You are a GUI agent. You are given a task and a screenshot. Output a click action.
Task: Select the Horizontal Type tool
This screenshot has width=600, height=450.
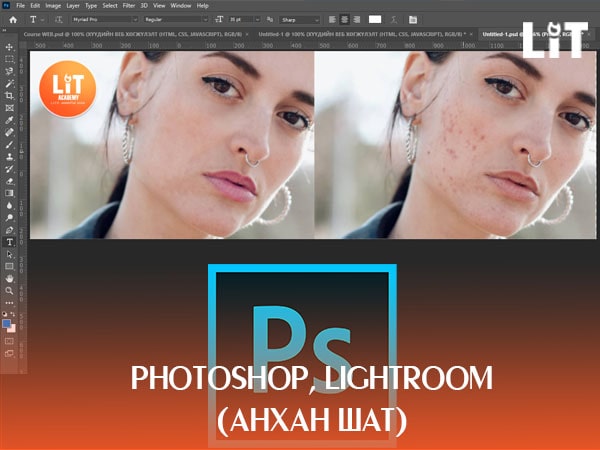[9, 242]
